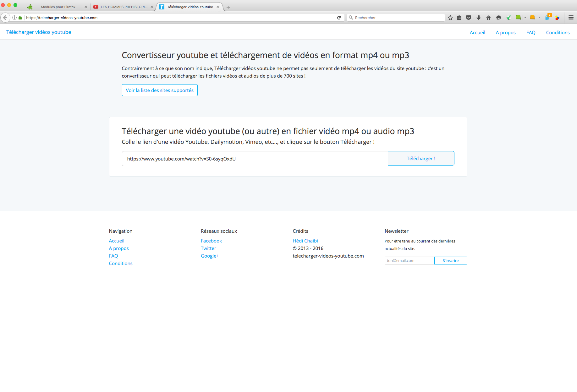Open Conditions in the top navigation
The width and height of the screenshot is (577, 392).
558,33
